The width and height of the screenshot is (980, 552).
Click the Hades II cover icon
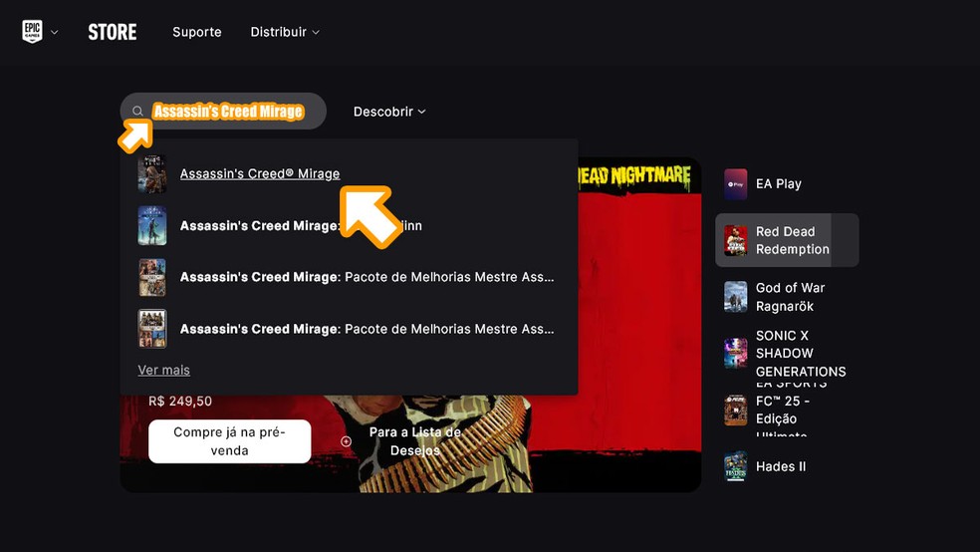[736, 466]
